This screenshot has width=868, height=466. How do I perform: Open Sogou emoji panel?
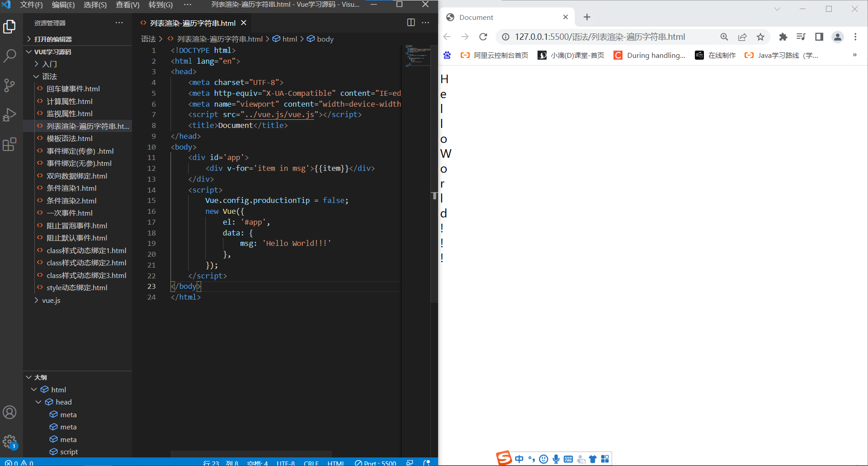click(544, 459)
